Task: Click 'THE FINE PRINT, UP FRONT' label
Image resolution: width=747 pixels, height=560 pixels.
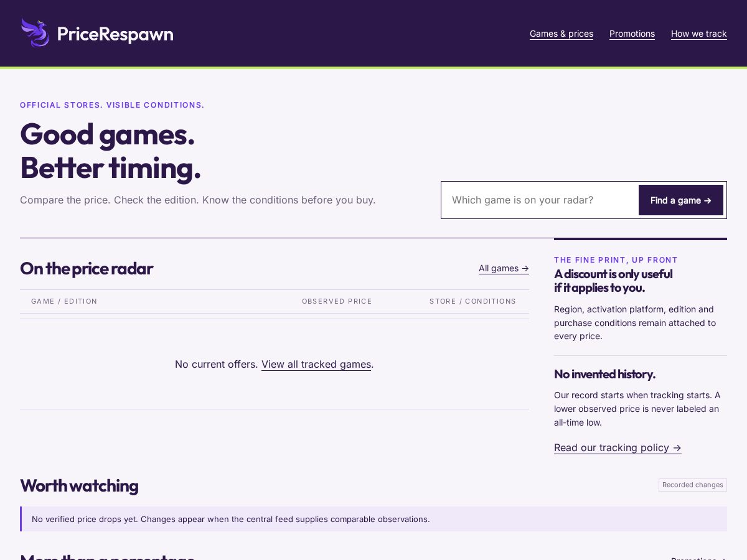Action: (x=616, y=260)
